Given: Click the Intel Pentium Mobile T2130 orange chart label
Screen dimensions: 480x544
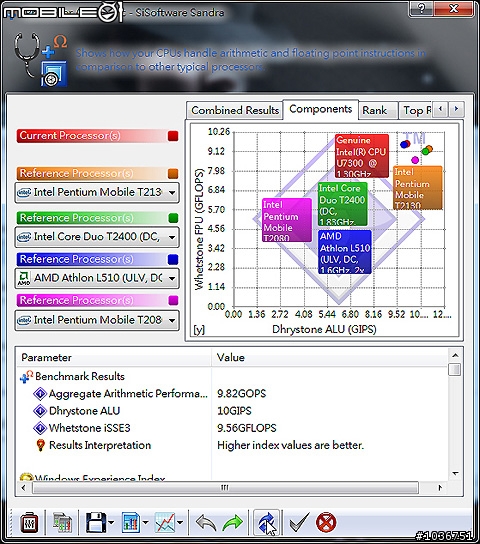Looking at the screenshot, I should point(418,188).
